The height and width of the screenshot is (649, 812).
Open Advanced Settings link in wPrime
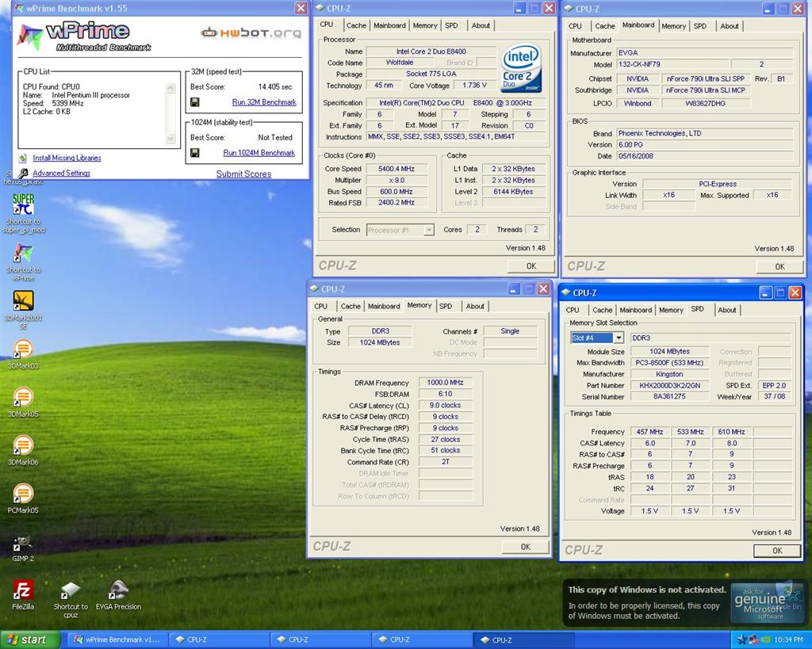coord(62,173)
